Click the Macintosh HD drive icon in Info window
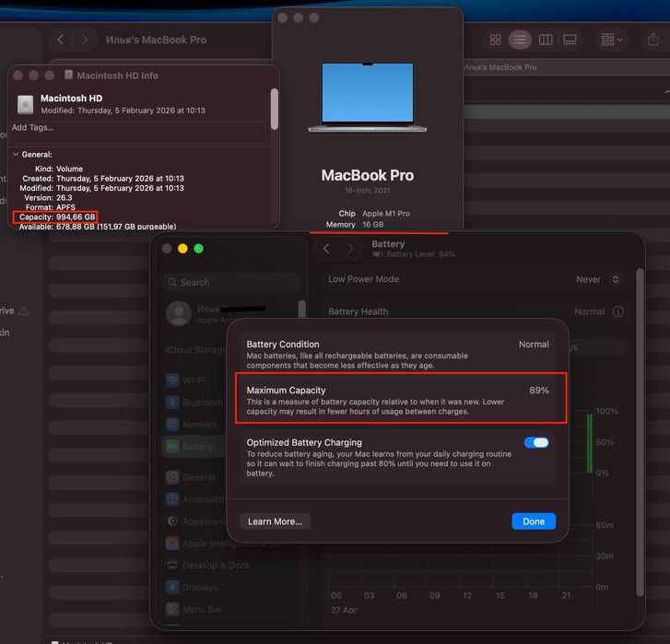The image size is (670, 644). 25,104
